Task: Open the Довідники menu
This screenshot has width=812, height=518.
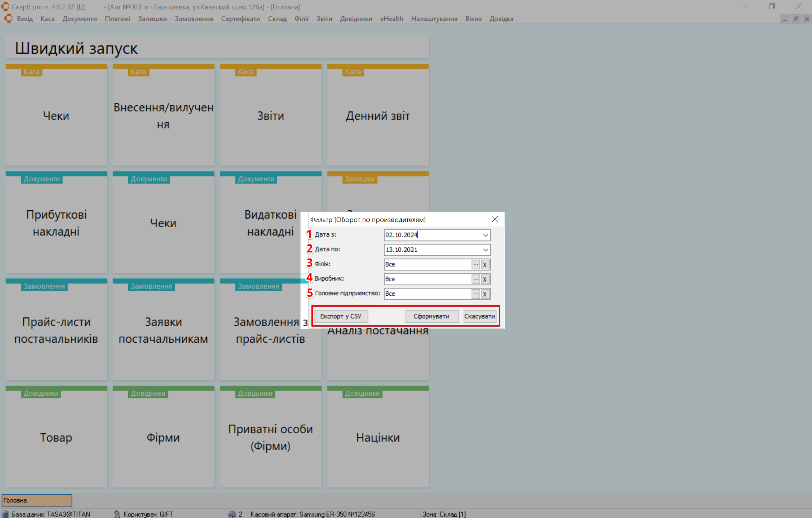Action: click(x=356, y=19)
